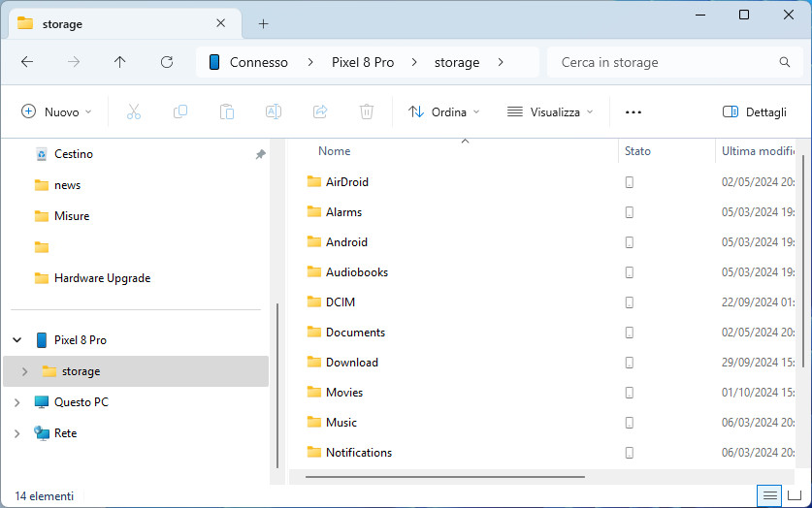The height and width of the screenshot is (508, 812).
Task: Open the Ordina sort dropdown
Action: (444, 111)
